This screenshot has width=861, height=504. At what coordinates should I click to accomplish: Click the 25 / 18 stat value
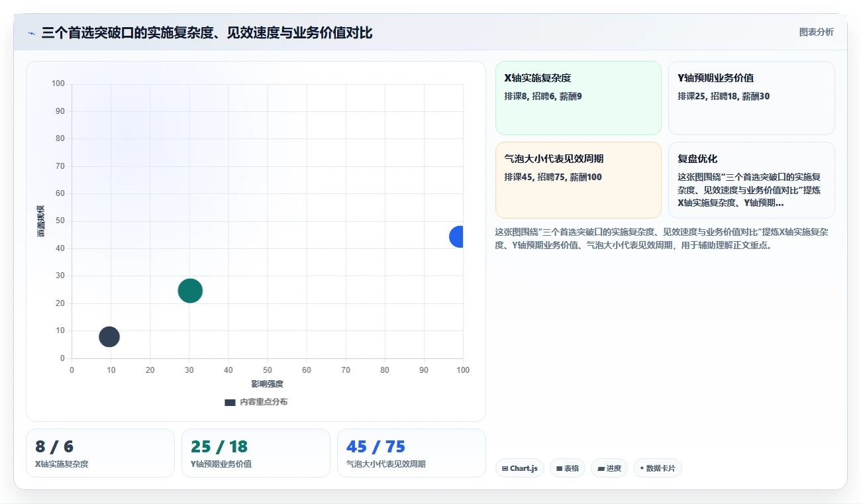pyautogui.click(x=219, y=447)
